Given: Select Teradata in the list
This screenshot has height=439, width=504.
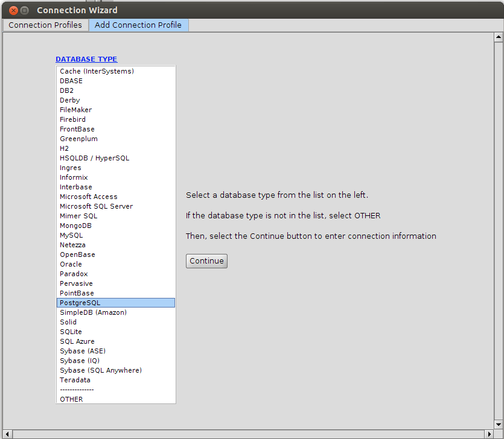Looking at the screenshot, I should tap(75, 380).
